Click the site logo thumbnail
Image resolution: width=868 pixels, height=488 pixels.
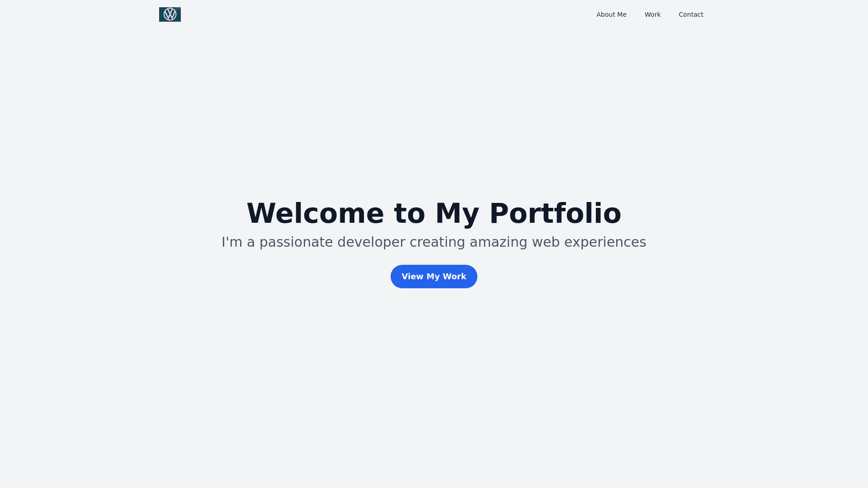click(170, 14)
